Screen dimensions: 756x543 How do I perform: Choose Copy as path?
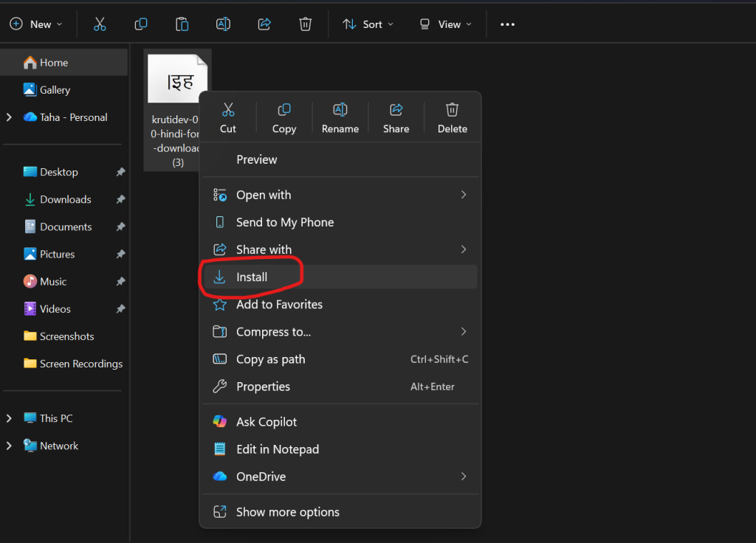[x=340, y=359]
